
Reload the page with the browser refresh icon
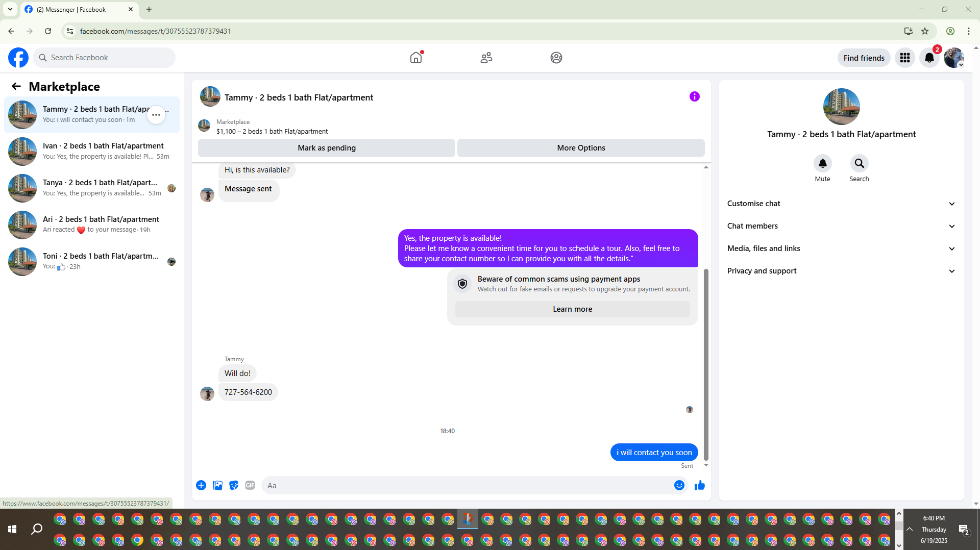48,31
